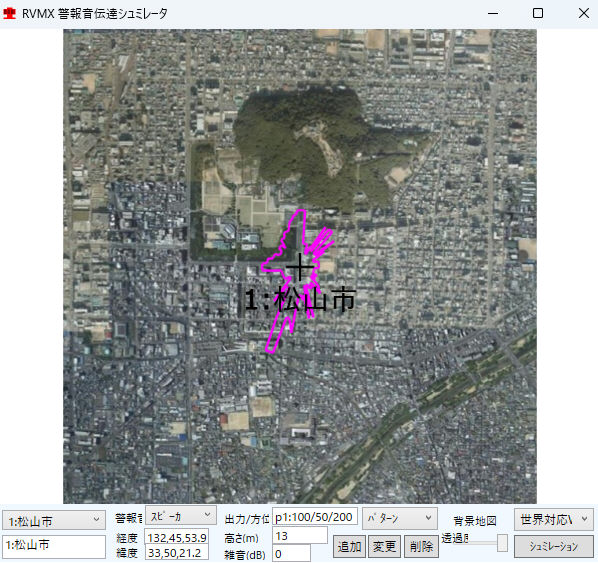
Task: Click the 出力/方位 p1:100/50/200 field
Action: click(x=315, y=517)
